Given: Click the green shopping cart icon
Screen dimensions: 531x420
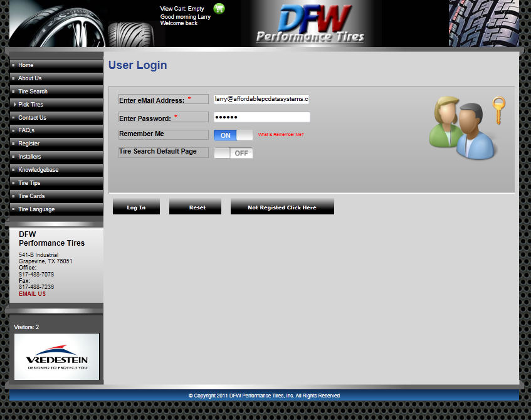Looking at the screenshot, I should point(219,8).
